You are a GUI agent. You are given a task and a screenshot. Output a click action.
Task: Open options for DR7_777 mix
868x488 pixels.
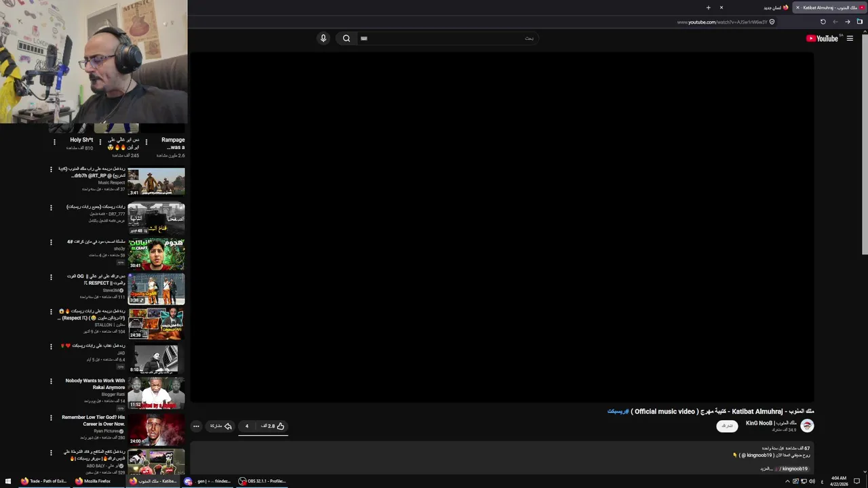click(x=51, y=208)
